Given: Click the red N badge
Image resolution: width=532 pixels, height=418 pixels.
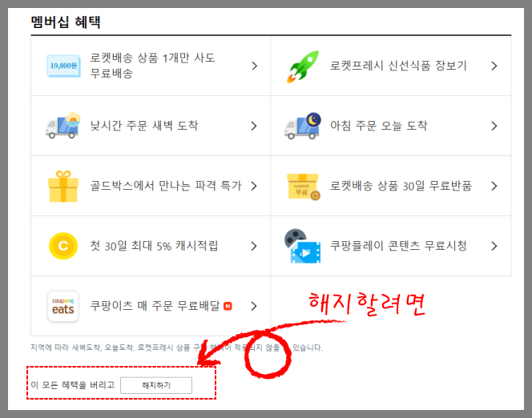Looking at the screenshot, I should [x=228, y=306].
